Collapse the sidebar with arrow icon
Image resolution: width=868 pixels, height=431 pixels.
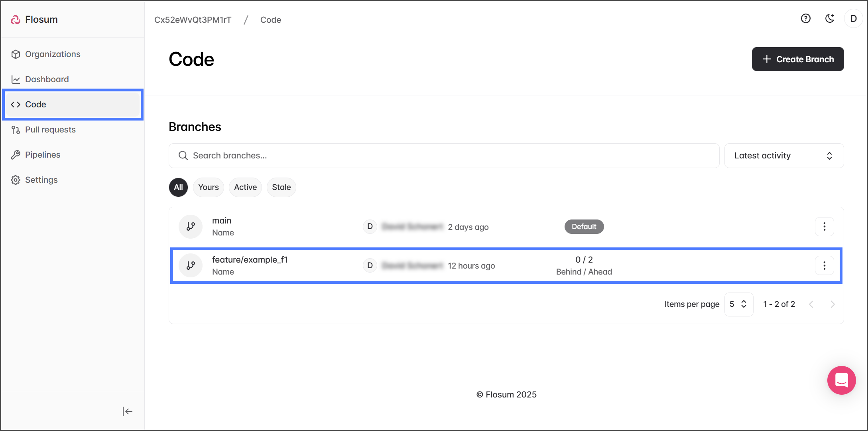pos(127,411)
